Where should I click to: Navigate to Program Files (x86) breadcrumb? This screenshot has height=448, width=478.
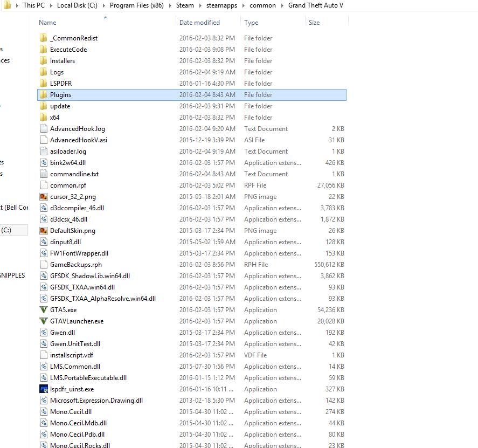(x=136, y=5)
